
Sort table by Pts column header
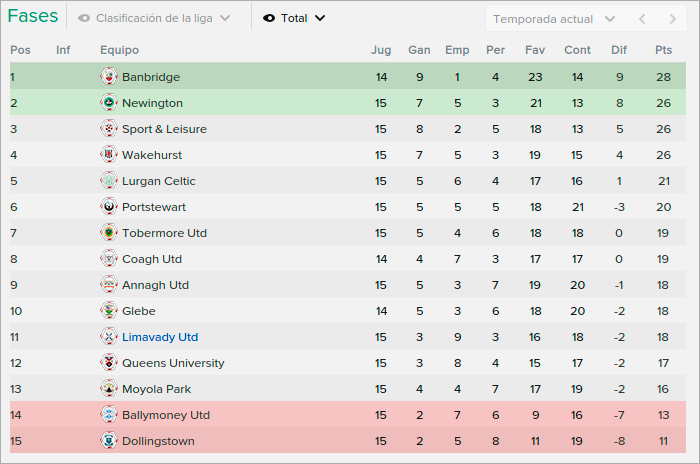pyautogui.click(x=663, y=50)
